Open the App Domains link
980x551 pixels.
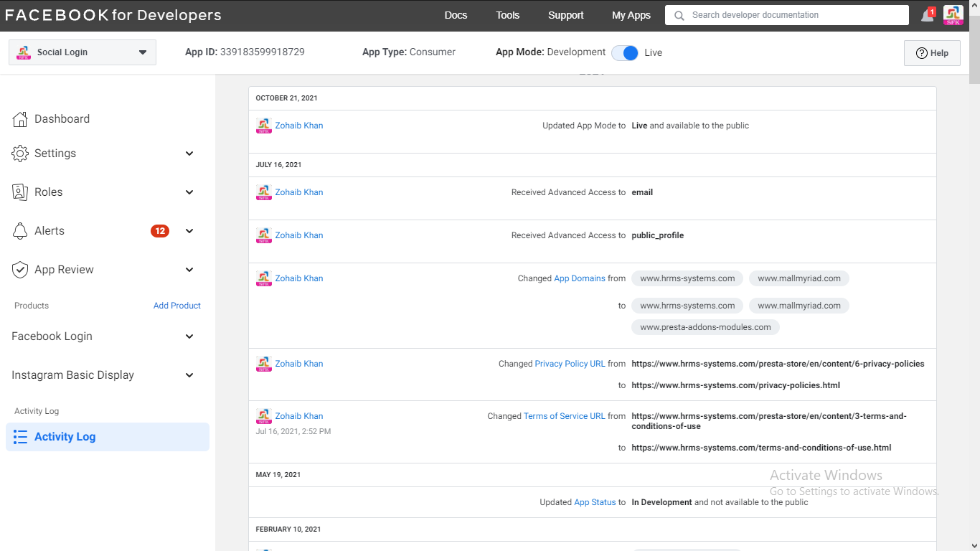(x=580, y=278)
